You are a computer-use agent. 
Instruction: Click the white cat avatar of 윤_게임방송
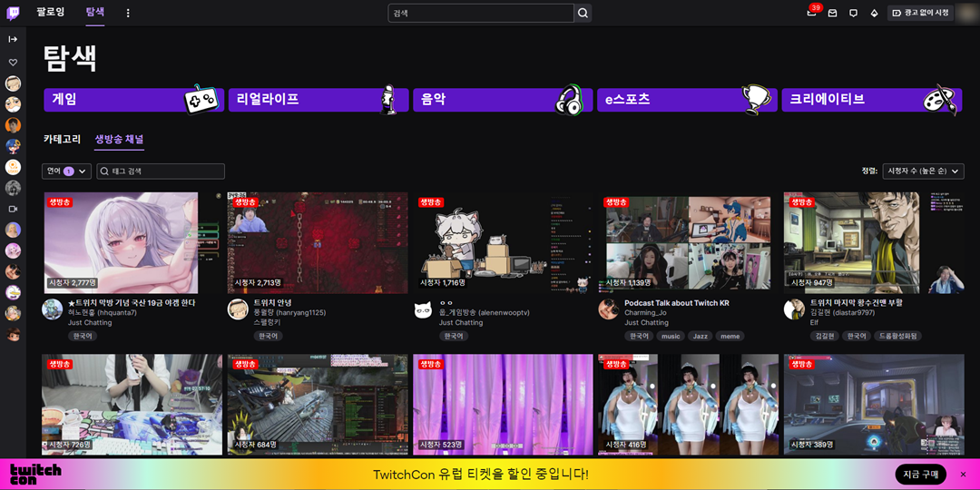pos(423,309)
